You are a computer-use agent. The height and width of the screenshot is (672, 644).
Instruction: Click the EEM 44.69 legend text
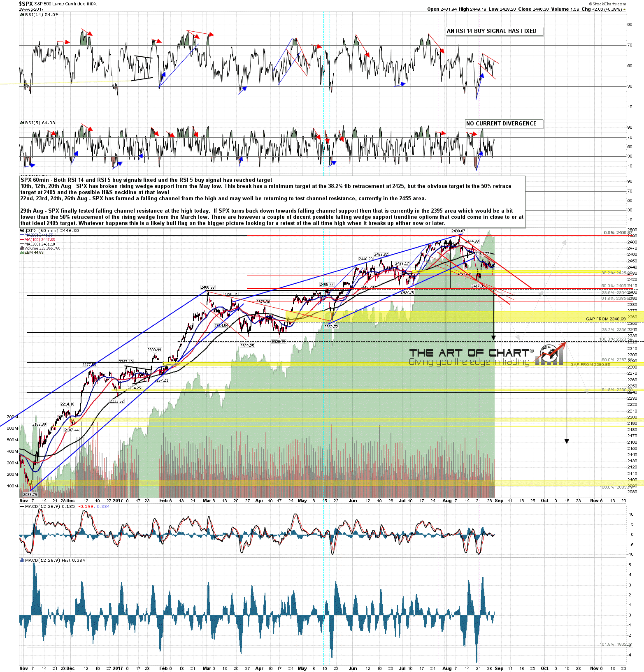(x=34, y=253)
